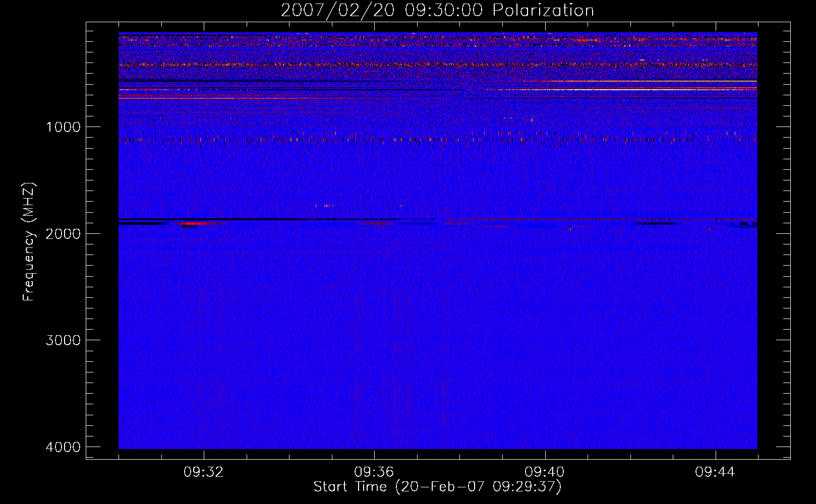This screenshot has height=504, width=816.
Task: Select the 'Frequency (MHZ)' y-axis label
Action: point(29,242)
